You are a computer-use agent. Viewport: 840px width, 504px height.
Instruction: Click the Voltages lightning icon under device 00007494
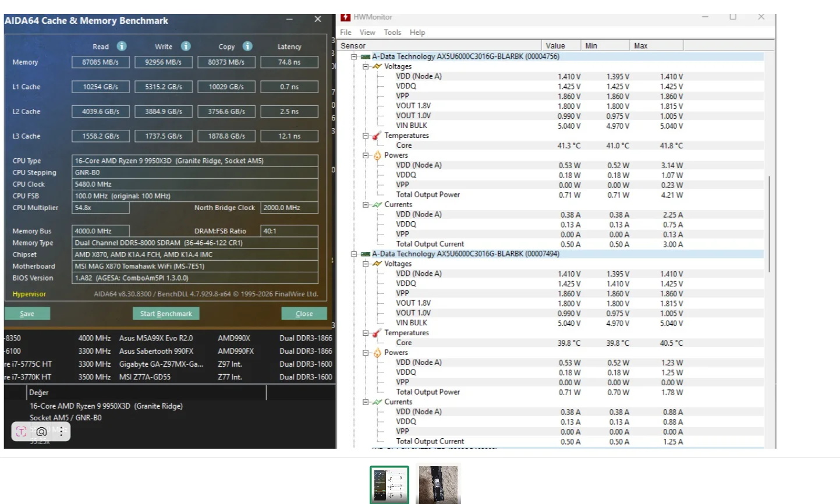coord(377,264)
